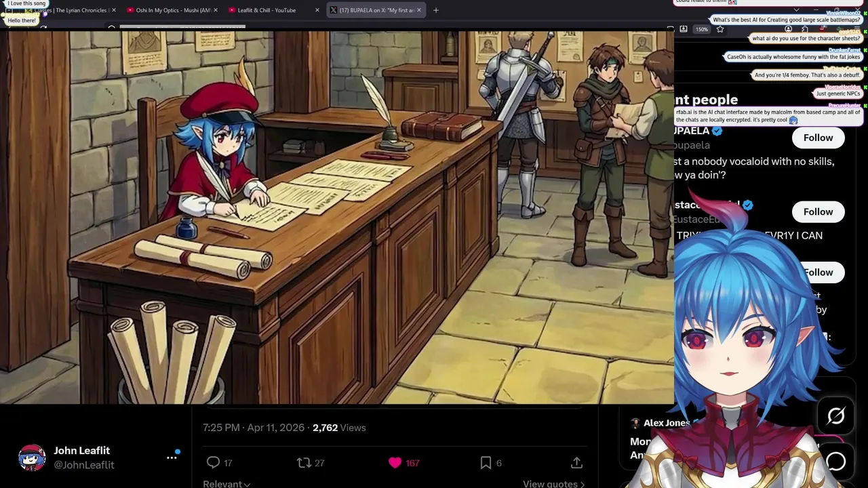The height and width of the screenshot is (488, 868).
Task: Click the 7:25 PM · Apr 11, 2026 timestamp
Action: pyautogui.click(x=254, y=428)
